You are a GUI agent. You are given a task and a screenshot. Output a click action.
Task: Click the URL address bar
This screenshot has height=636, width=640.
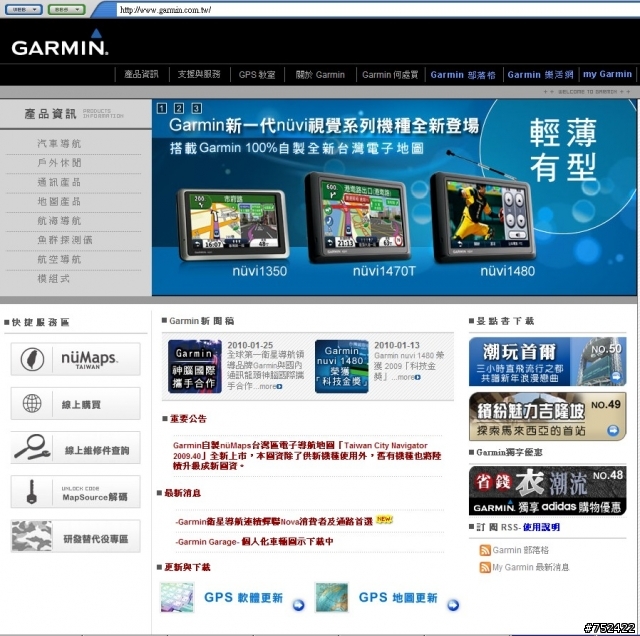click(376, 10)
